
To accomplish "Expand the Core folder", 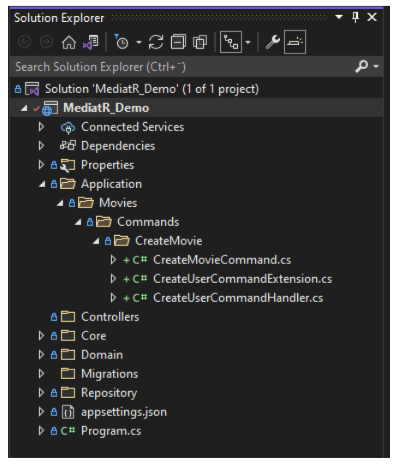I will [41, 336].
